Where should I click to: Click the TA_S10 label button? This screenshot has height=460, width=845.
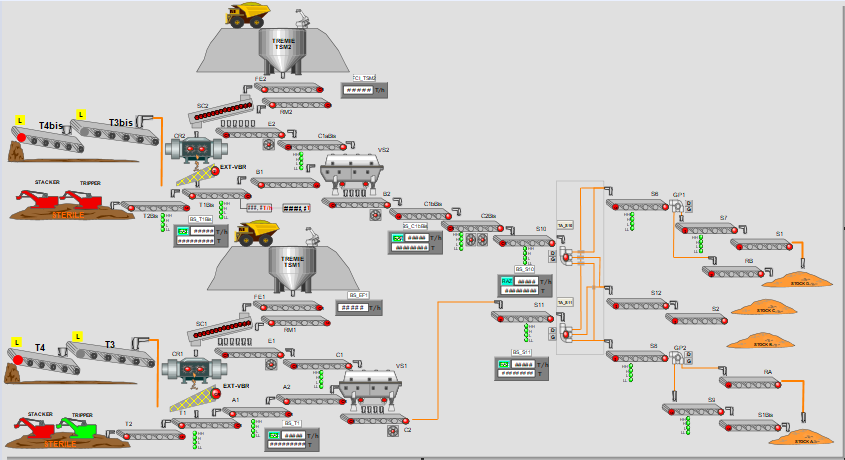click(x=565, y=225)
